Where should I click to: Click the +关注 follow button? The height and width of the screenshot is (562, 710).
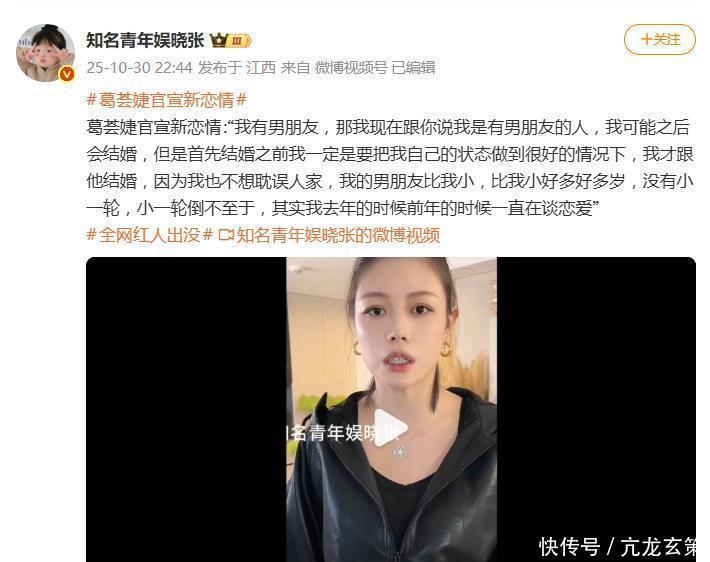coord(660,40)
